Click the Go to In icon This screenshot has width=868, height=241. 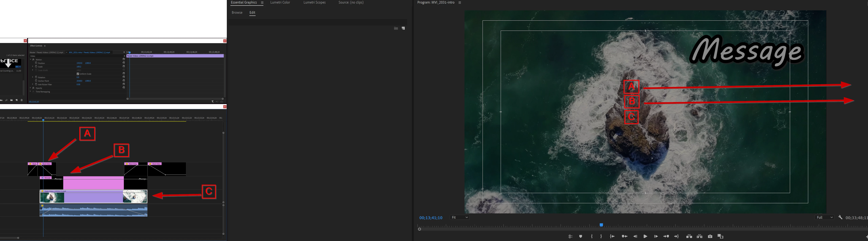612,236
